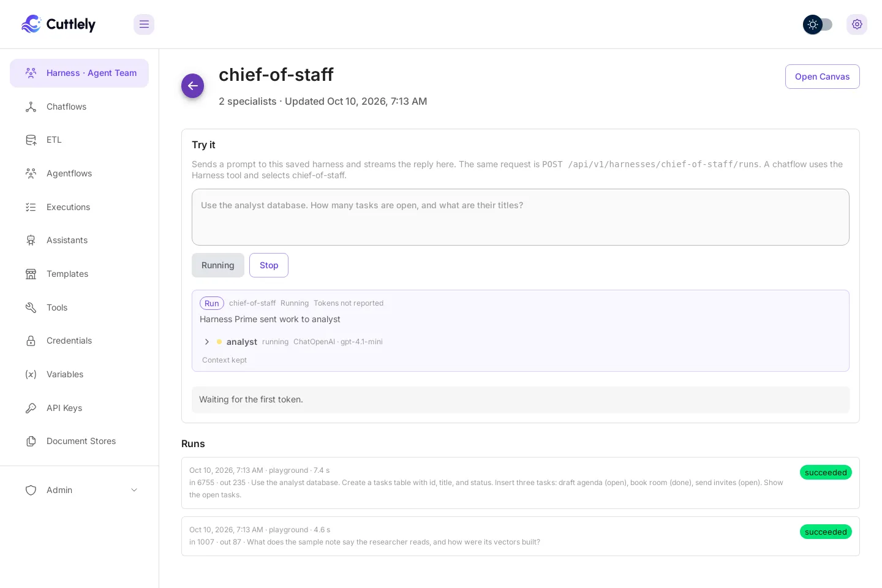Open the 7.4 s playground run entry
Image resolution: width=882 pixels, height=588 pixels.
[x=521, y=483]
